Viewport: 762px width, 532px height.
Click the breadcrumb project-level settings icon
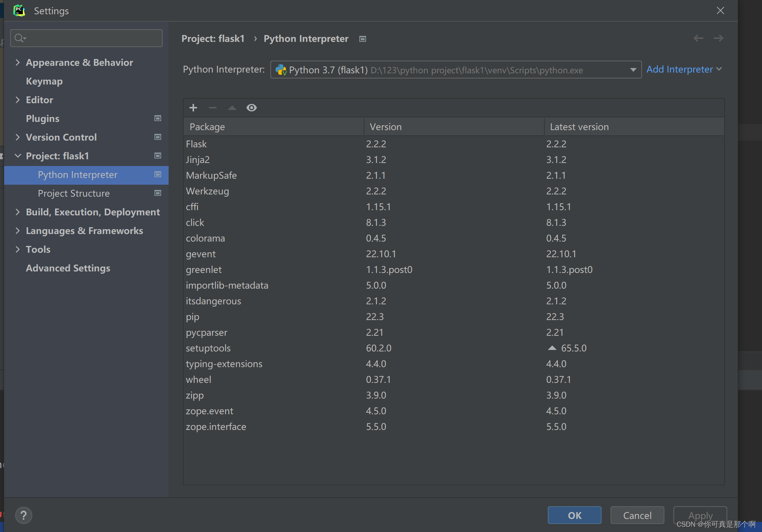click(x=362, y=39)
